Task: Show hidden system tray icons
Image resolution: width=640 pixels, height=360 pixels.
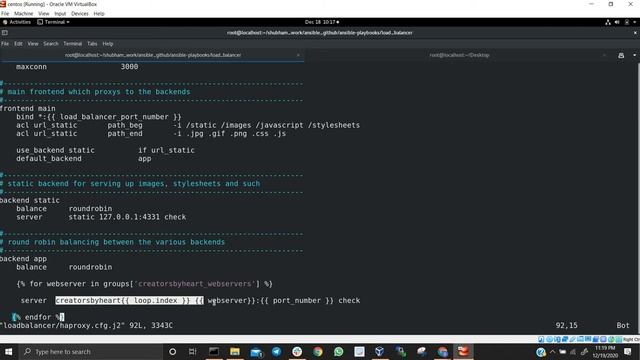Action: (552, 352)
